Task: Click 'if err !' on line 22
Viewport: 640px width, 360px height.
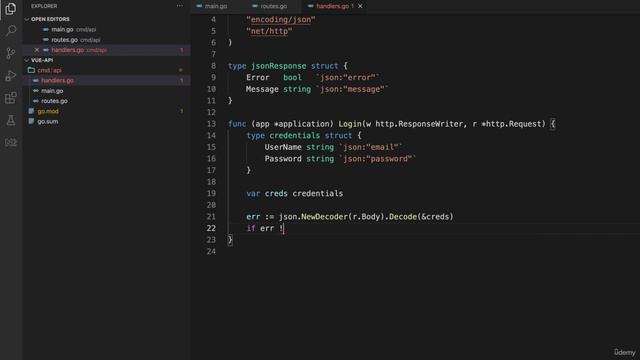Action: point(264,228)
